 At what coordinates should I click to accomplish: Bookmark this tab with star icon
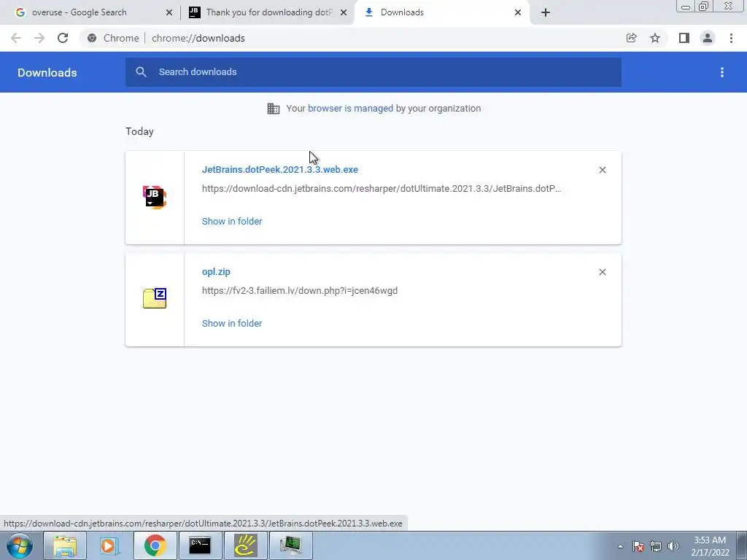click(x=655, y=38)
